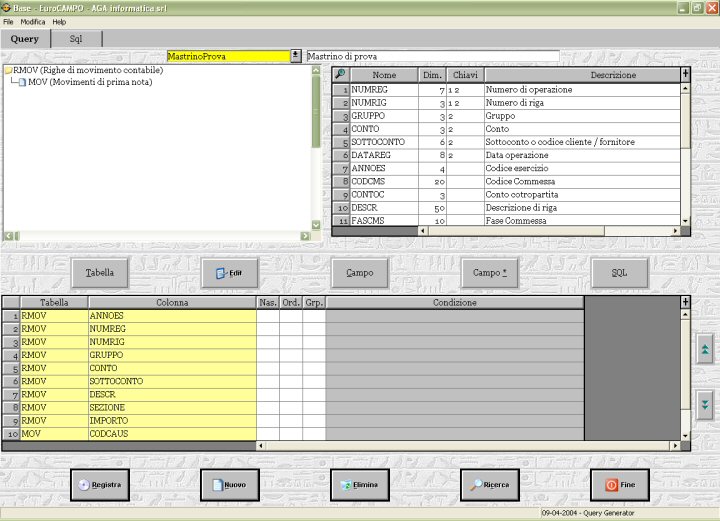The image size is (720, 521).
Task: Click the Mastrino di prova description field
Action: (x=432, y=57)
